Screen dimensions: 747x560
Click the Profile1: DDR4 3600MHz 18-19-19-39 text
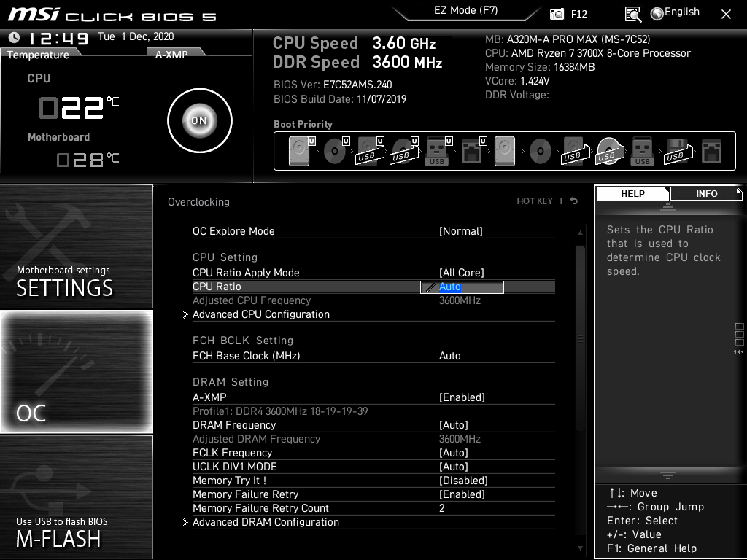280,411
